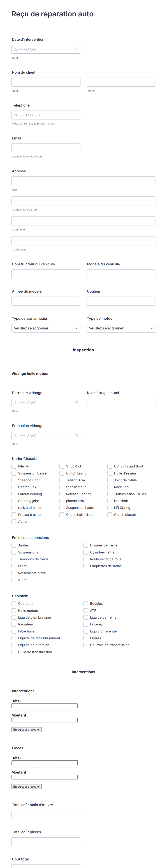Click Enregistrer et ajouter under Pièces

[x=27, y=786]
